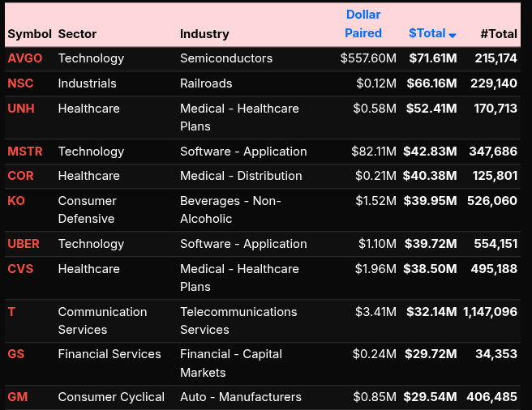The height and width of the screenshot is (410, 532).
Task: Open the UNH ticker symbol
Action: [x=21, y=109]
